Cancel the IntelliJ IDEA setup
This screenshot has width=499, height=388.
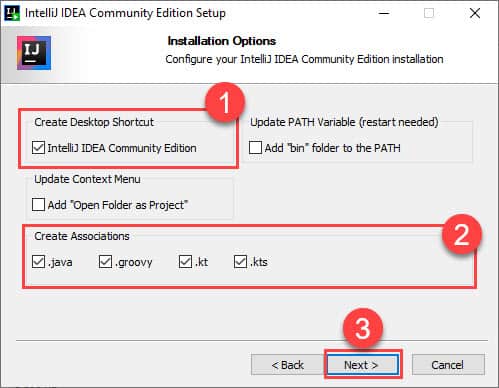click(x=448, y=365)
